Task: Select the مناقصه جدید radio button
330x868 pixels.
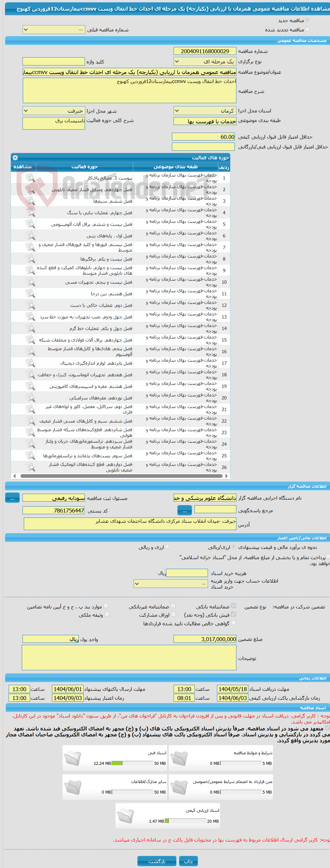Action: coord(307,20)
